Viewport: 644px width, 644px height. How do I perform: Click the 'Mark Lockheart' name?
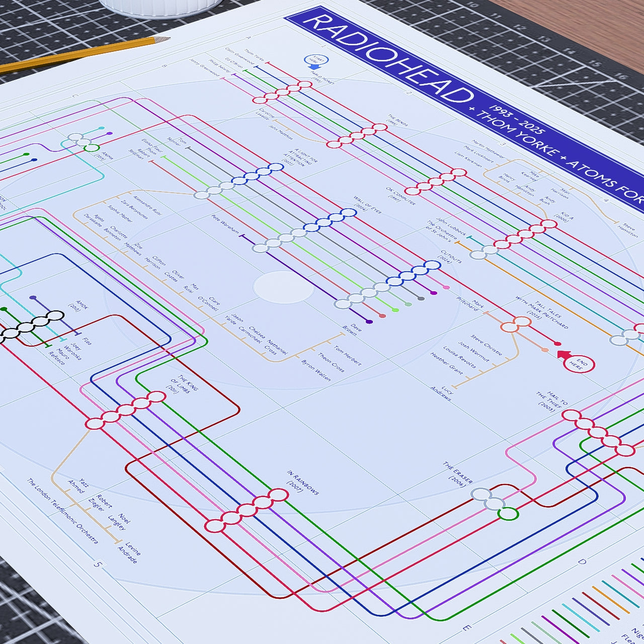477,155
